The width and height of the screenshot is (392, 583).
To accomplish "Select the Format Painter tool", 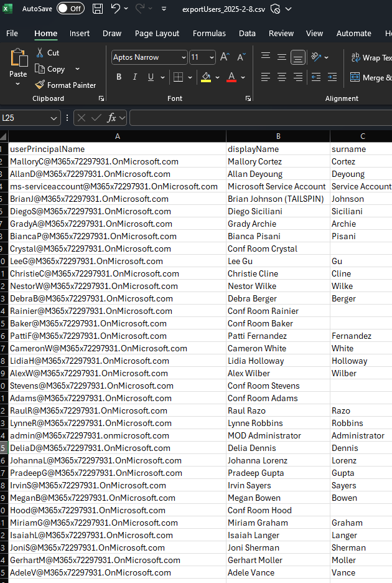I will point(65,85).
